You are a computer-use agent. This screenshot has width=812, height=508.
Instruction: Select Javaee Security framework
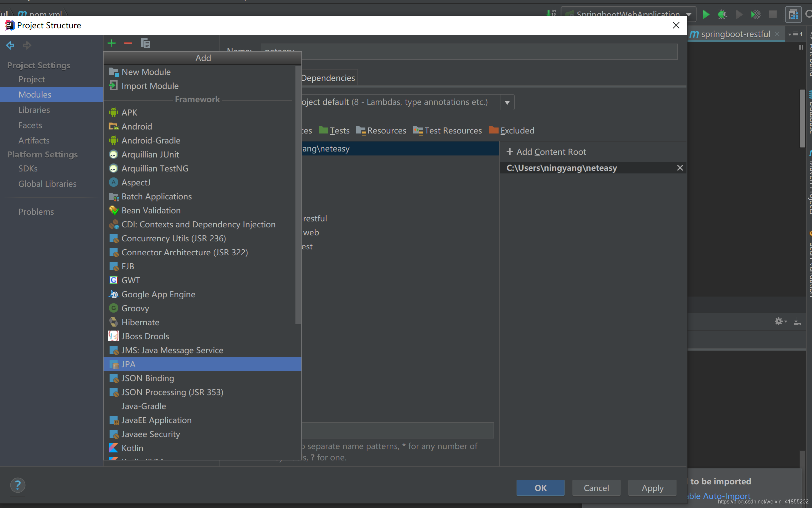[x=202, y=434]
